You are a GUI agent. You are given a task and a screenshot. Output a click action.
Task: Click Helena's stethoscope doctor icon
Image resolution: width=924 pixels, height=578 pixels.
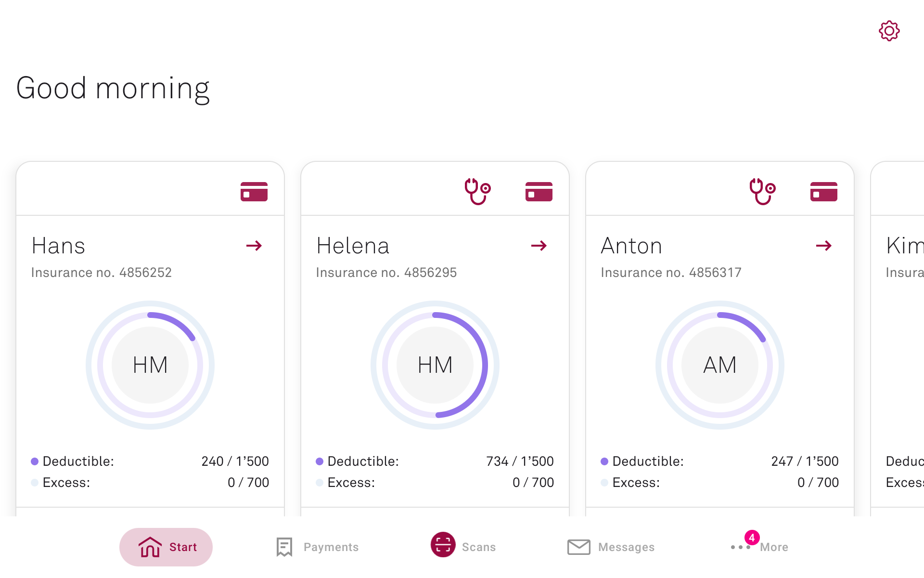[x=477, y=191]
